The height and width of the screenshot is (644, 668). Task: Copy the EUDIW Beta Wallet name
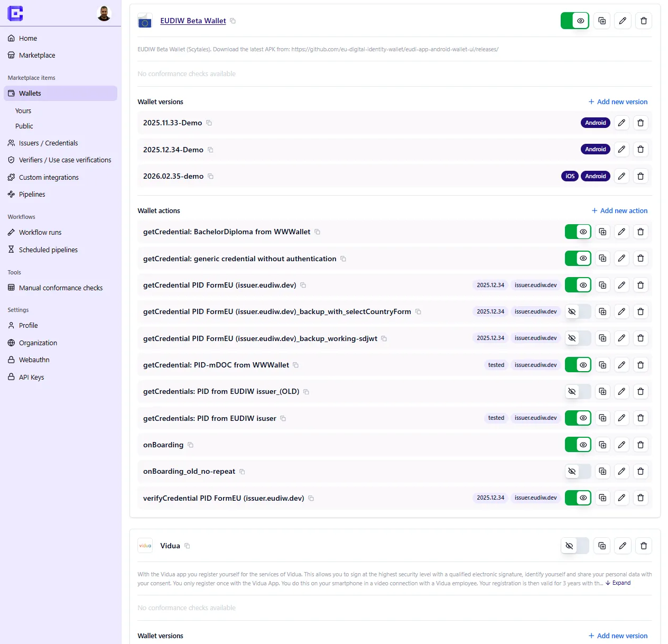click(233, 21)
